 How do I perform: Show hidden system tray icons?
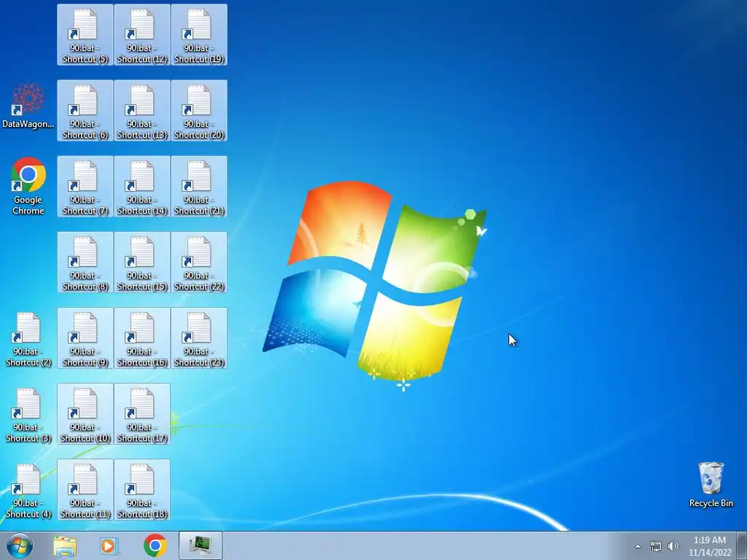click(638, 546)
